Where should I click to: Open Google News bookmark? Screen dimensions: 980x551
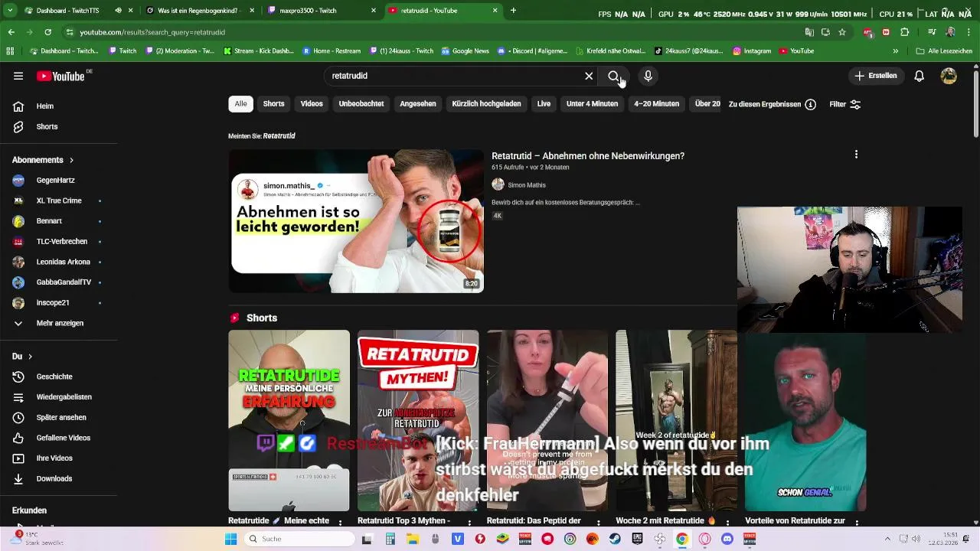pos(465,51)
